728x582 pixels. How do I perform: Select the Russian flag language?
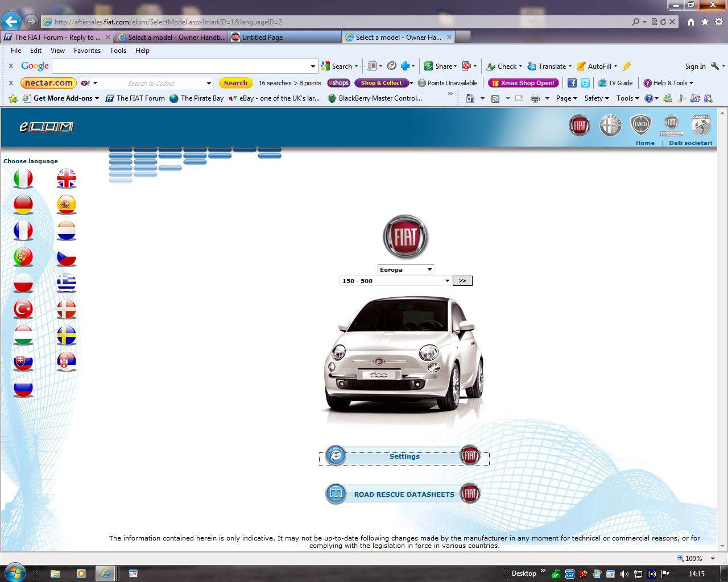click(23, 388)
